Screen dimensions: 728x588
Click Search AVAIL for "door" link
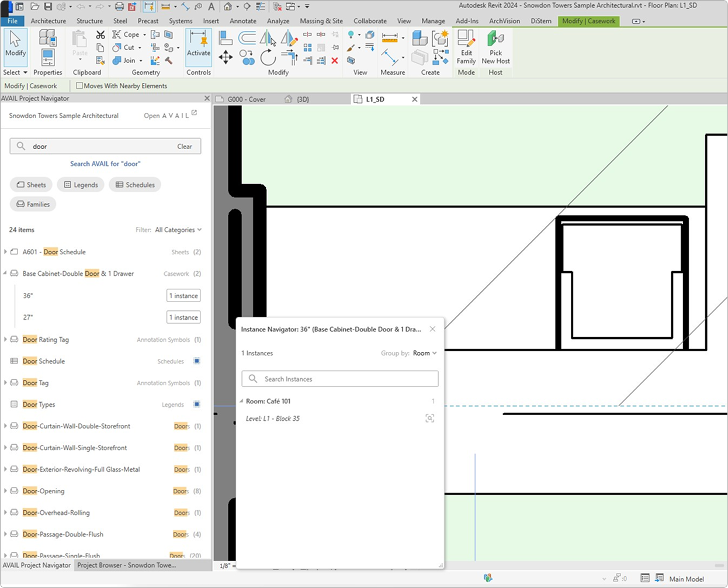pyautogui.click(x=105, y=164)
